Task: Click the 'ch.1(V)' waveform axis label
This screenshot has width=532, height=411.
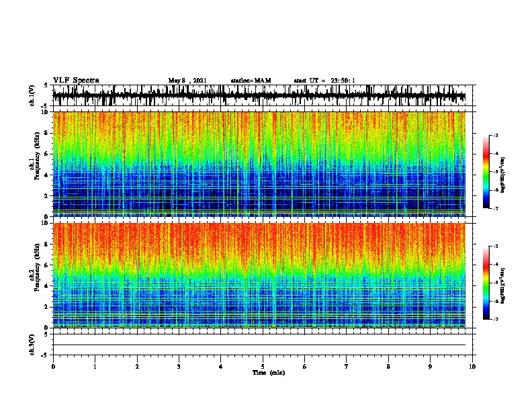Action: coord(32,95)
